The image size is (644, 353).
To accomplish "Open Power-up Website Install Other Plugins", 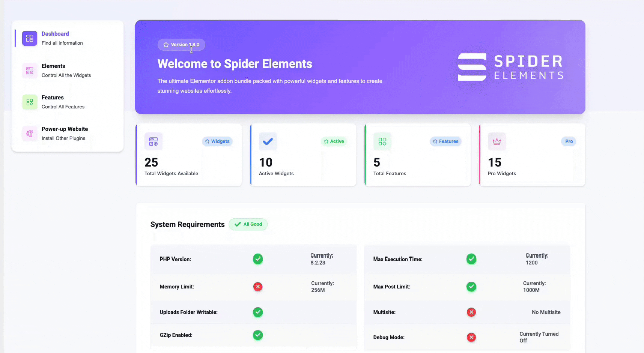I will point(68,134).
